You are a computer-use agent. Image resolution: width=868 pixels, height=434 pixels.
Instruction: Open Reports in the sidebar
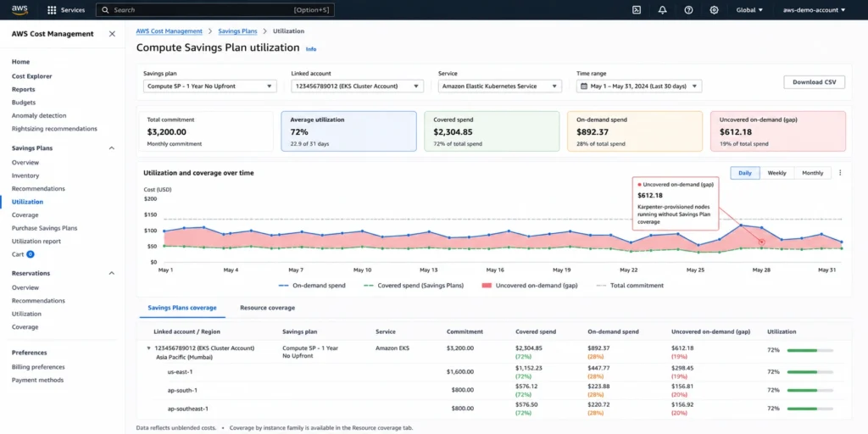(23, 89)
